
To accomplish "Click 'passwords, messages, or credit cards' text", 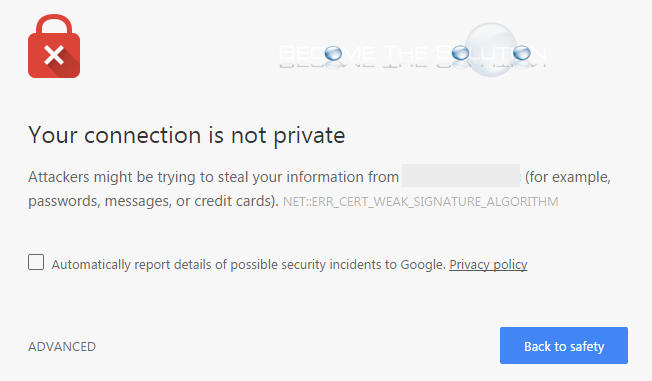I will [153, 201].
